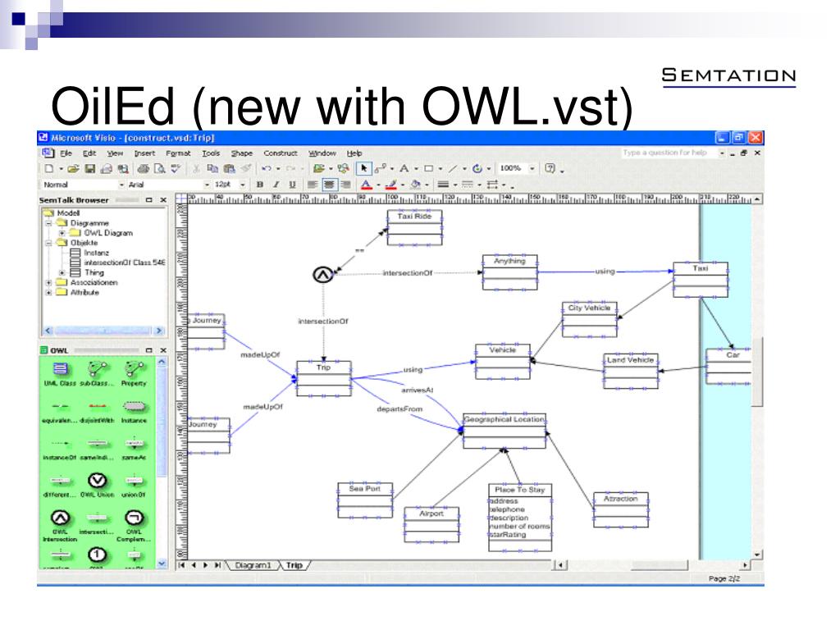The image size is (840, 630).
Task: Click the OWL stencil scroll down arrow
Action: coord(162,564)
